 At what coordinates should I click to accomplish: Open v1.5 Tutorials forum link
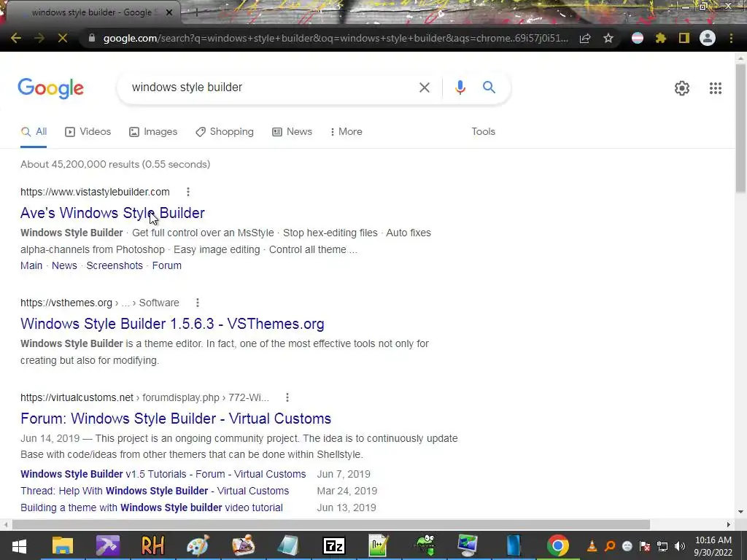pyautogui.click(x=163, y=474)
